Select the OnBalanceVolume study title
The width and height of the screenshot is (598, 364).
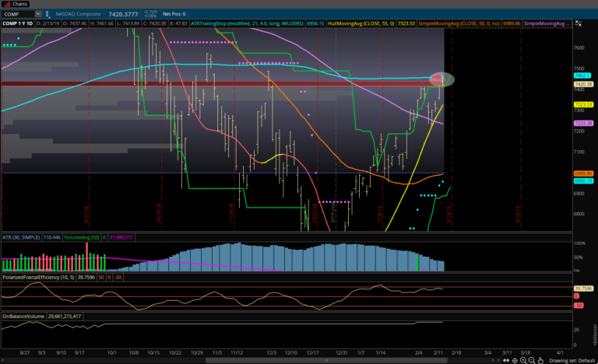(x=23, y=317)
